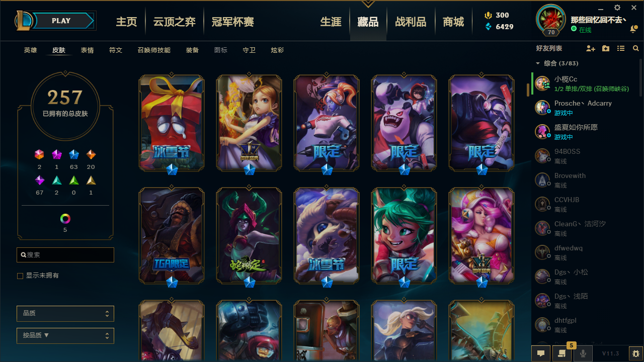644x362 pixels.
Task: Open the notification bell icon
Action: click(633, 30)
